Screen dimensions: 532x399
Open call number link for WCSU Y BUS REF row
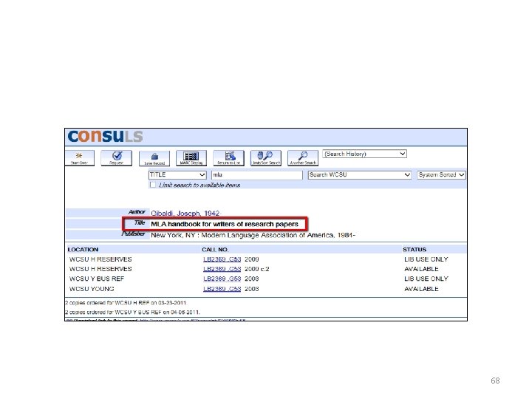[x=222, y=279]
